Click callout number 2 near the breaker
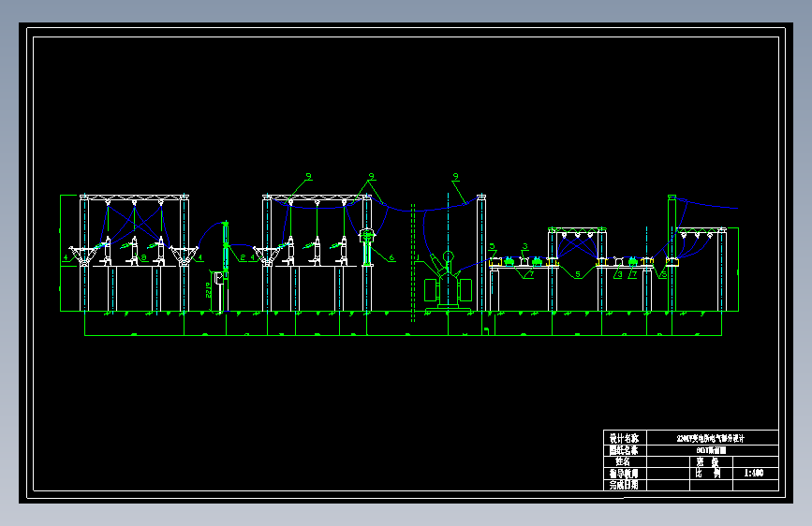This screenshot has height=526, width=812. (243, 257)
